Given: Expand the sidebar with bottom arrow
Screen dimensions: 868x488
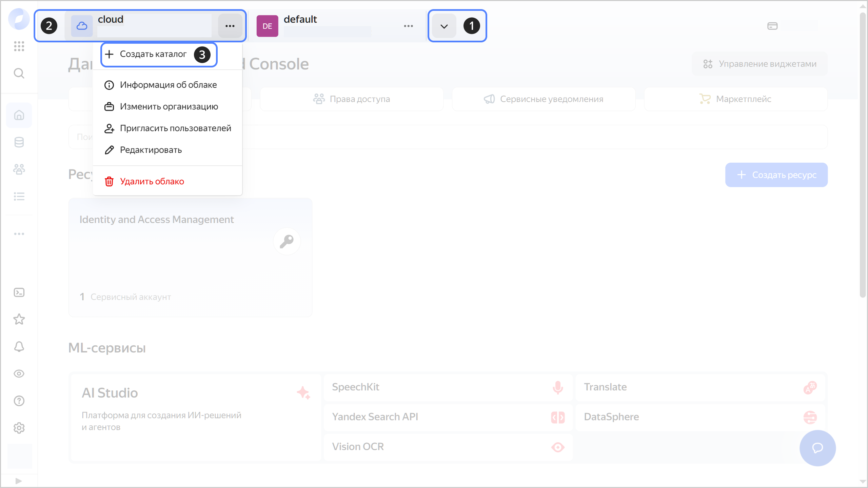Looking at the screenshot, I should (19, 481).
